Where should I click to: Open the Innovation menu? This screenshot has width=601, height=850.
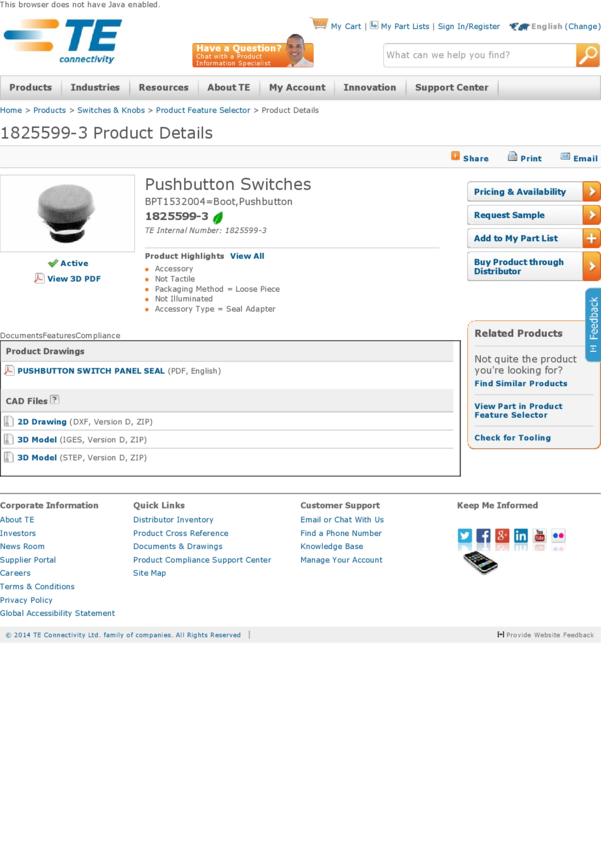coord(370,87)
